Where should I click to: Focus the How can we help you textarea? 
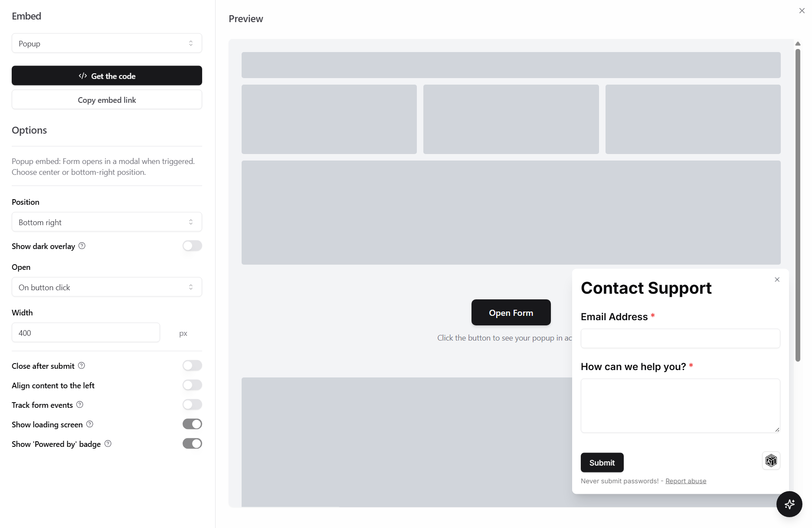tap(680, 406)
